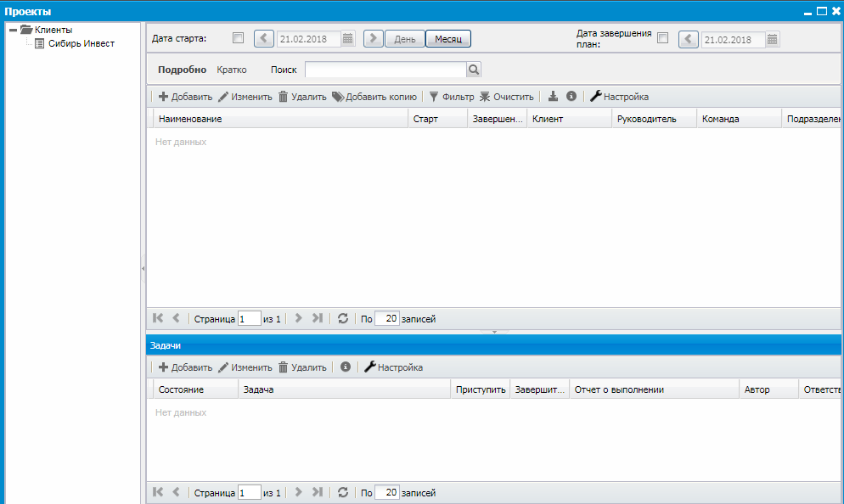The width and height of the screenshot is (844, 504).
Task: Go to next start date
Action: click(373, 39)
